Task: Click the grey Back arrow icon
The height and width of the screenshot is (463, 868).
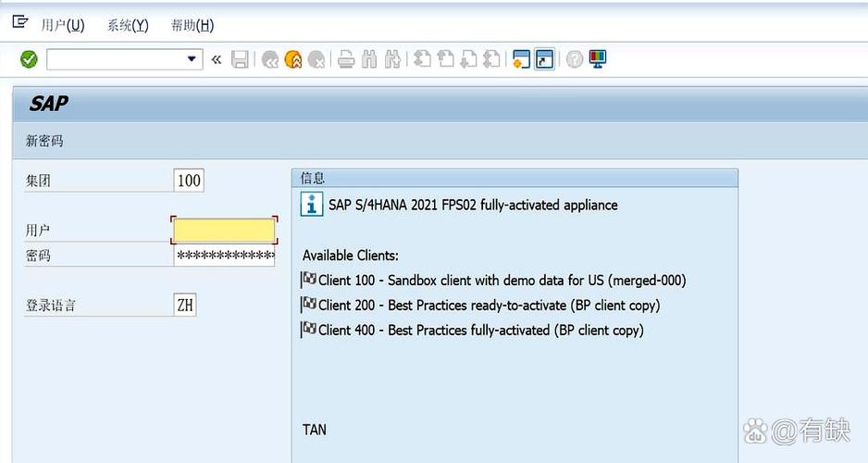Action: pyautogui.click(x=269, y=58)
